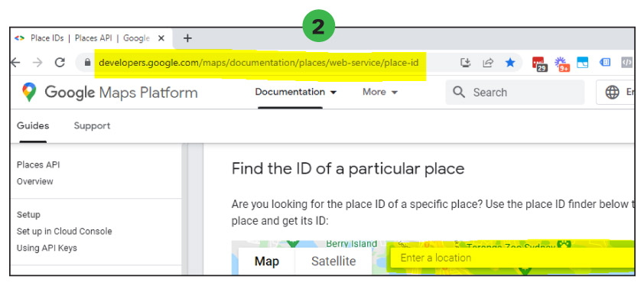Open the blue window extension icon

pyautogui.click(x=582, y=63)
